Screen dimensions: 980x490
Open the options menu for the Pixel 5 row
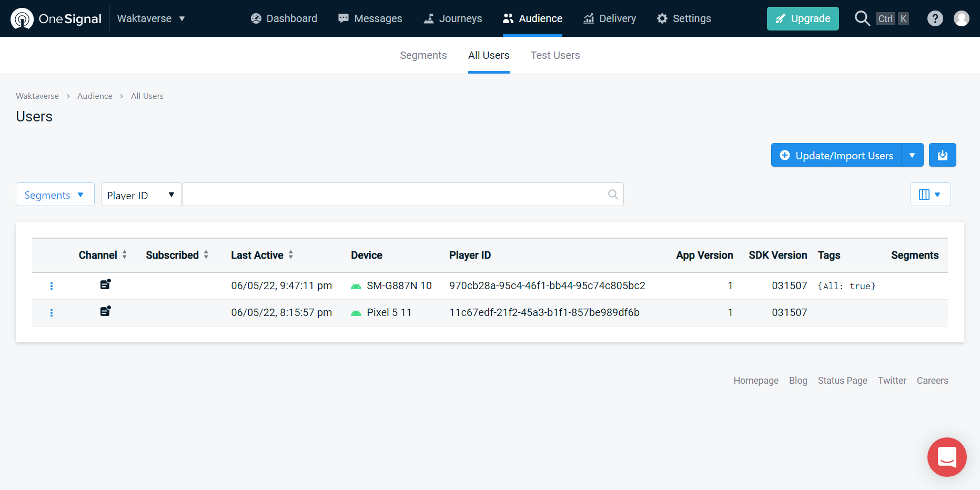(52, 313)
